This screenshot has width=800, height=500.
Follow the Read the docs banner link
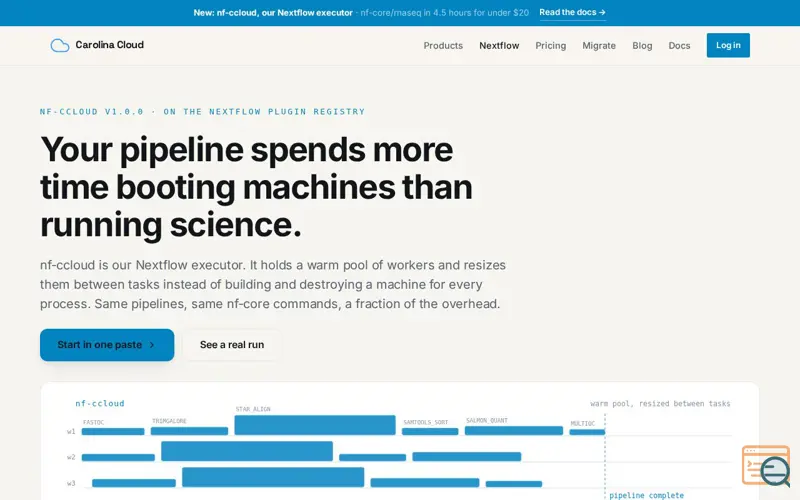(x=572, y=12)
